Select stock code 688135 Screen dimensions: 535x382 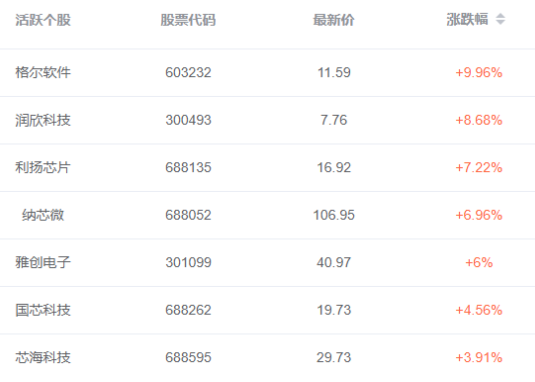(x=188, y=167)
